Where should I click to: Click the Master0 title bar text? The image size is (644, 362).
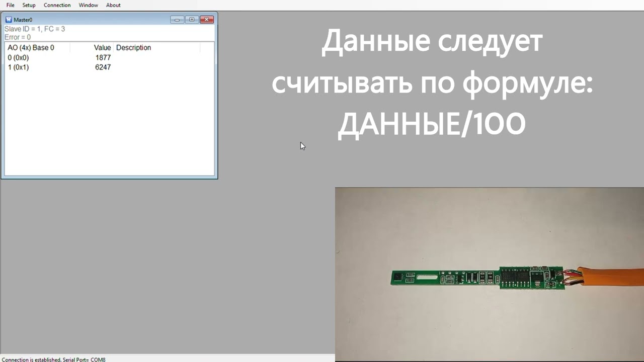[x=23, y=20]
